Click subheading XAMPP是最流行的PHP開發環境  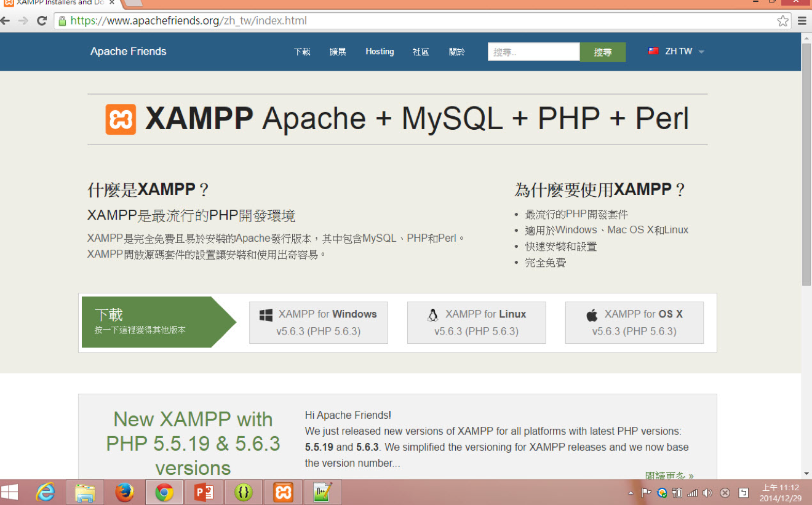coord(191,216)
